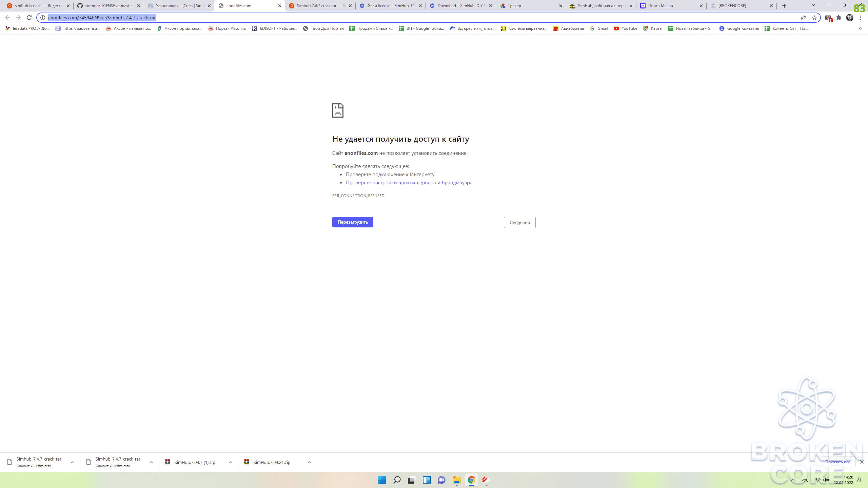Show hidden system tray icons
The width and height of the screenshot is (868, 488).
coord(793,480)
